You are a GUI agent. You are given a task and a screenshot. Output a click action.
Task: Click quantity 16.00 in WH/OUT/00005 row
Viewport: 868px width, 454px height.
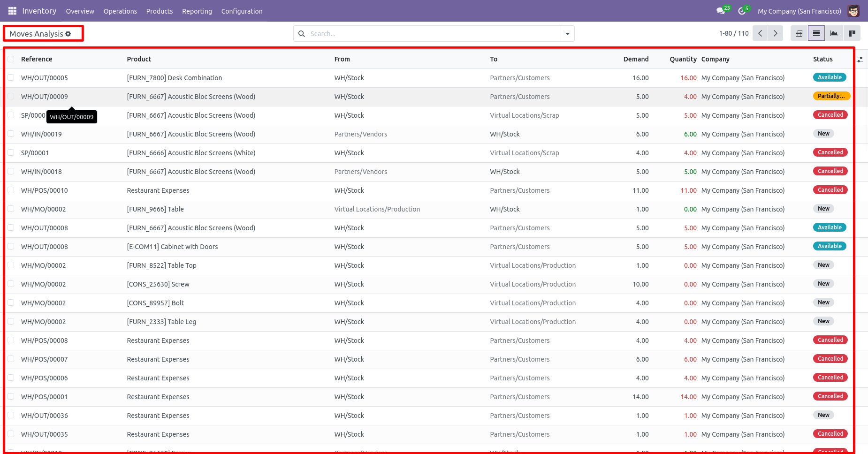(x=688, y=78)
